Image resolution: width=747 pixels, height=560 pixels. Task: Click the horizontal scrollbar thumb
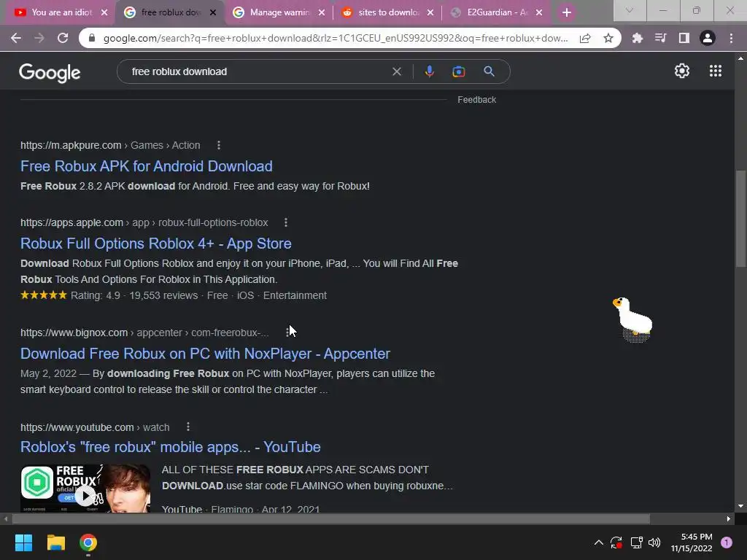point(331,518)
